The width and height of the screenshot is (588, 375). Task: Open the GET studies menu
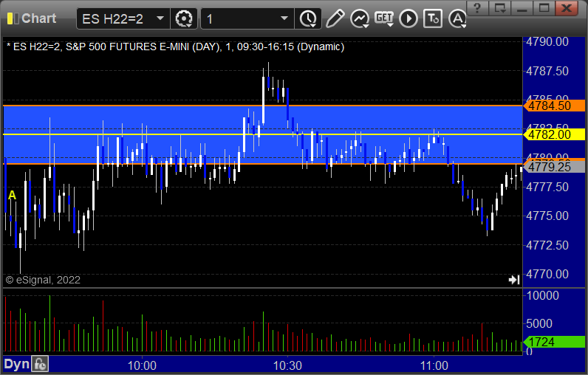click(x=384, y=18)
